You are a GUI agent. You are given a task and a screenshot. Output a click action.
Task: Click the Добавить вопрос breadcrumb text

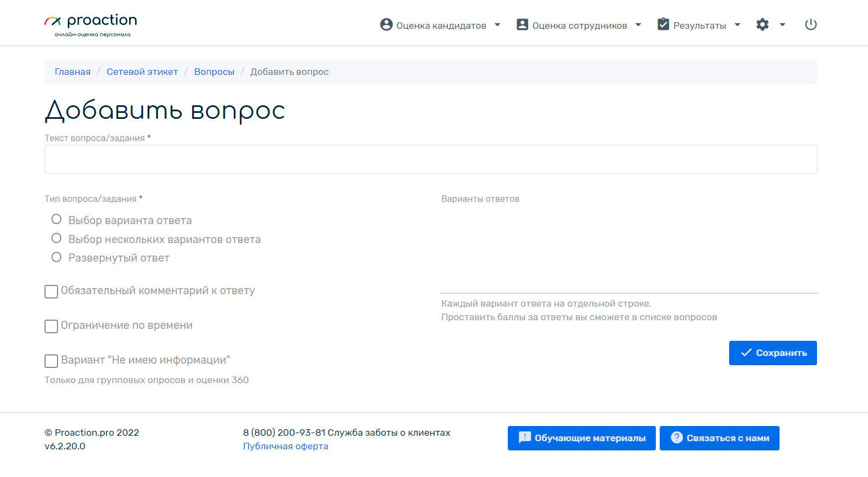pyautogui.click(x=290, y=72)
